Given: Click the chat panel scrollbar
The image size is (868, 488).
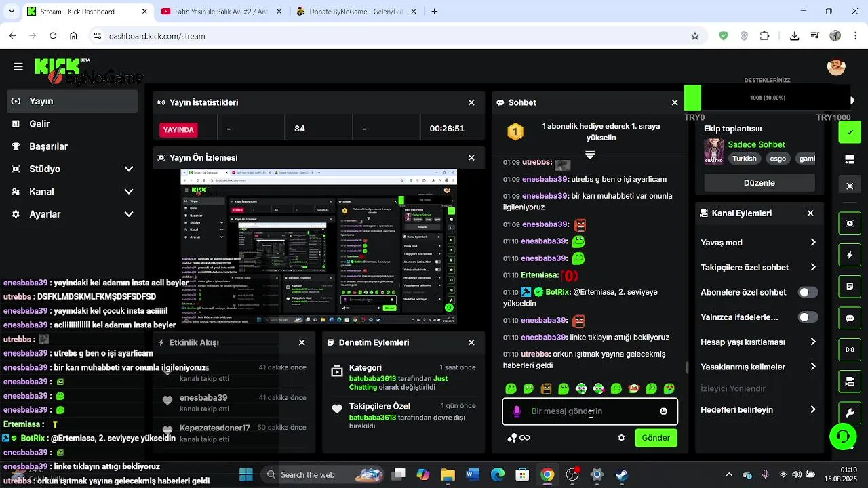Looking at the screenshot, I should tap(687, 367).
